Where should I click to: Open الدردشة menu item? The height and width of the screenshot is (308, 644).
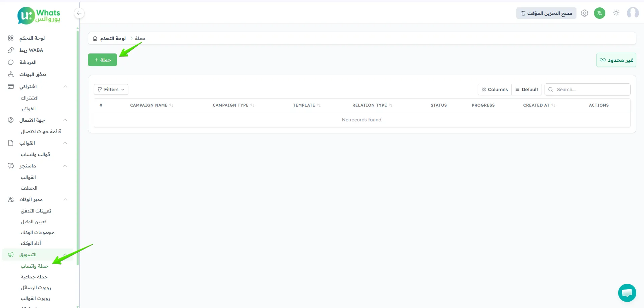tap(28, 62)
